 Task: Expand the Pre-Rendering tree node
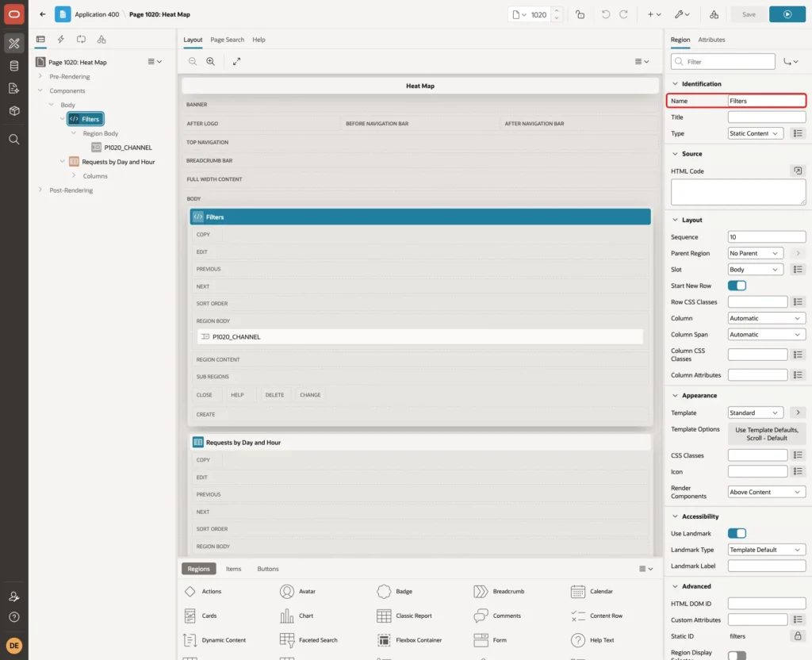[x=40, y=76]
